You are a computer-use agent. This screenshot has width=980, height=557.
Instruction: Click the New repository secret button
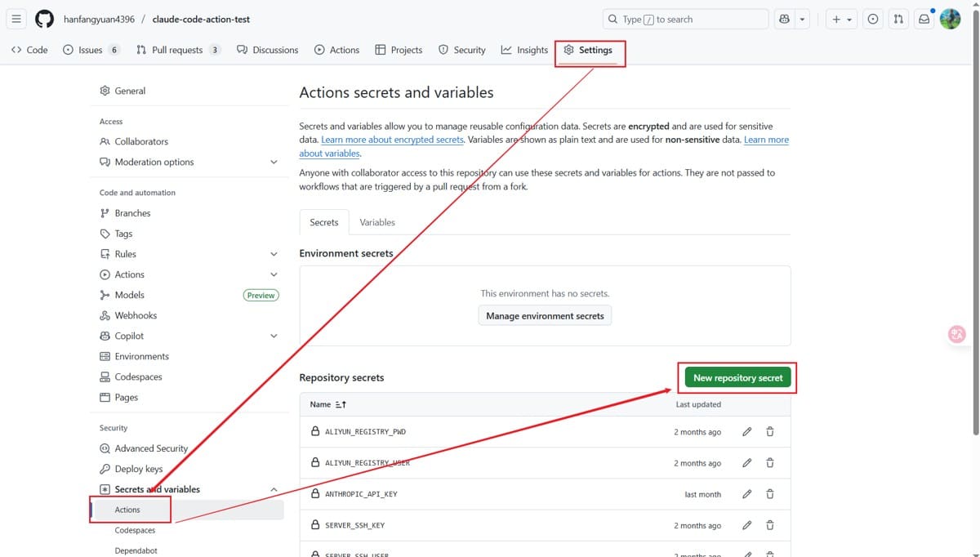tap(737, 377)
